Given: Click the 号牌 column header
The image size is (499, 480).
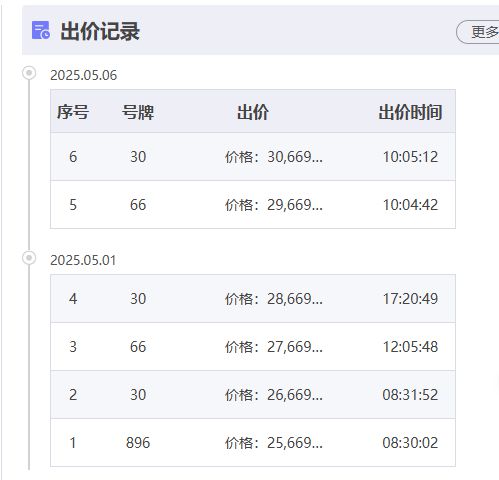Looking at the screenshot, I should click(138, 112).
